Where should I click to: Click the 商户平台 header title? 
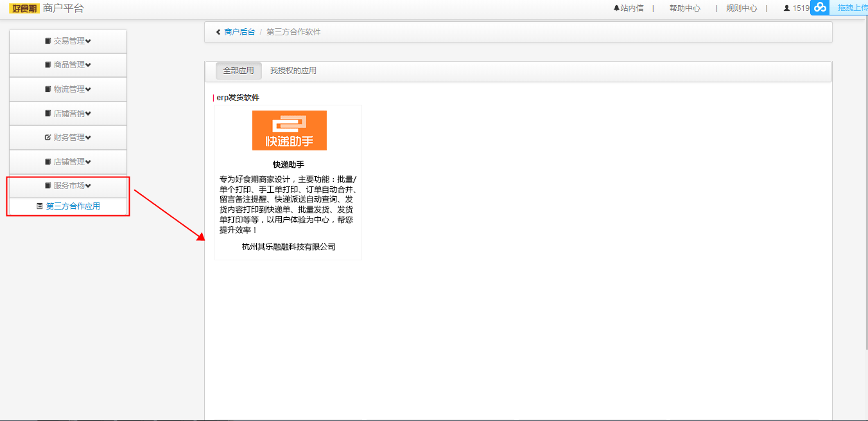(63, 8)
